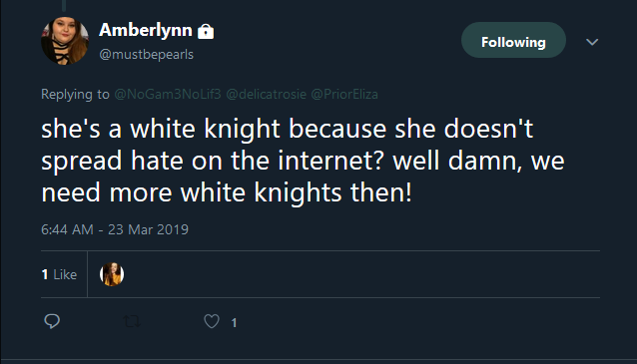
Task: View the liker's small avatar
Action: (112, 274)
